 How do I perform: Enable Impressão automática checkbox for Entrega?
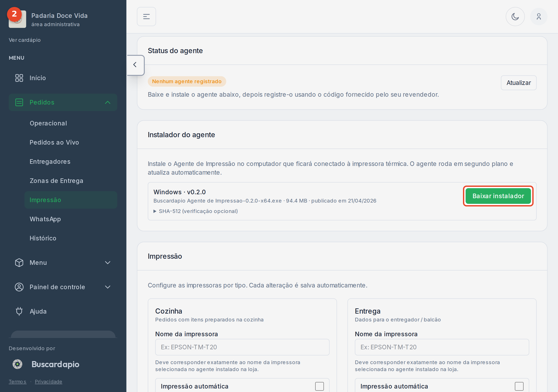click(x=519, y=386)
